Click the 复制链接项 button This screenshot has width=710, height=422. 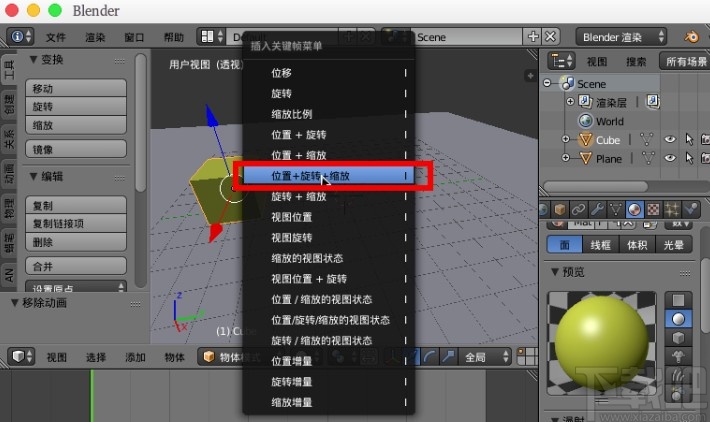[x=76, y=223]
